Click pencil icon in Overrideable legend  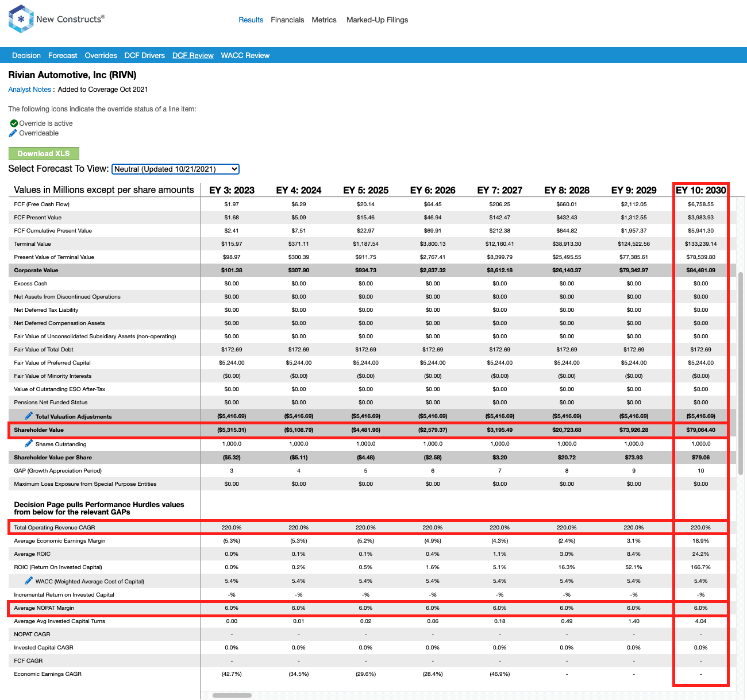click(13, 133)
